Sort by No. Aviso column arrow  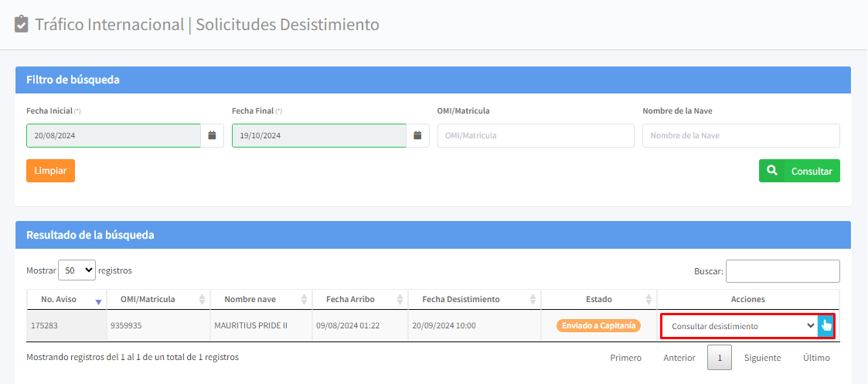(98, 300)
